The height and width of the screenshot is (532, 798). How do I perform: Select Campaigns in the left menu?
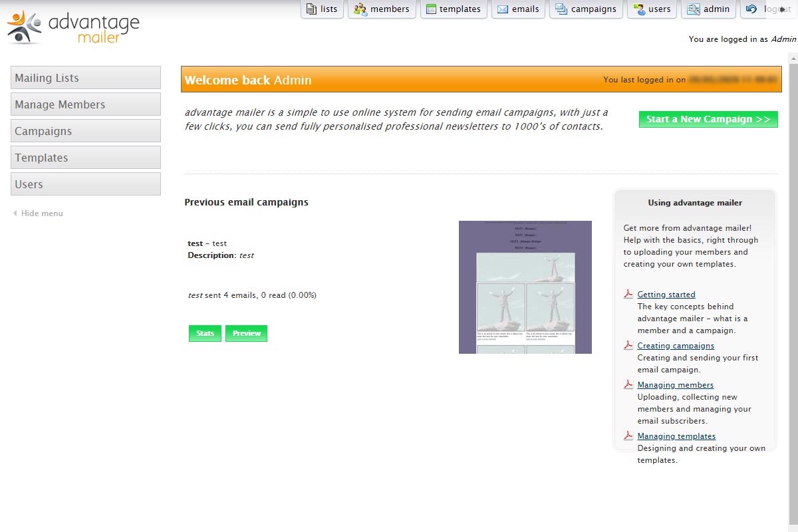[86, 131]
